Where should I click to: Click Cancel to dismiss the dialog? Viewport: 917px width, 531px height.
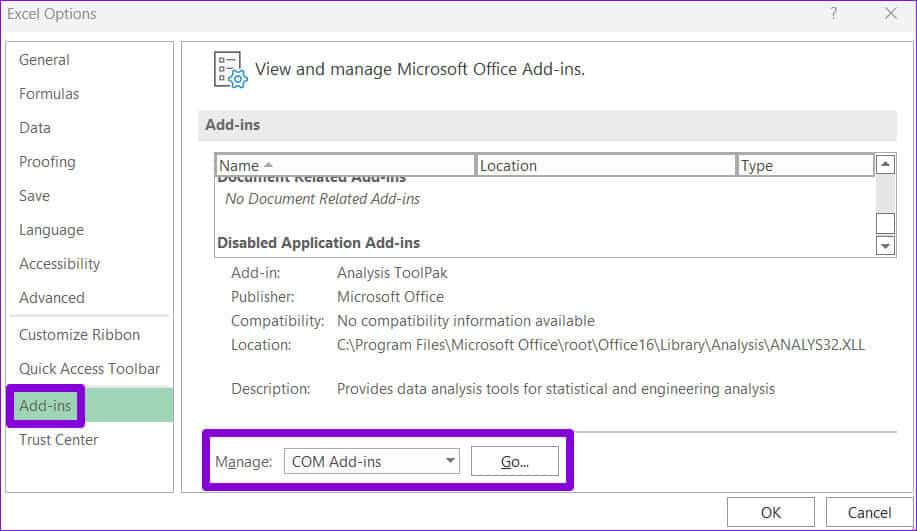[869, 512]
